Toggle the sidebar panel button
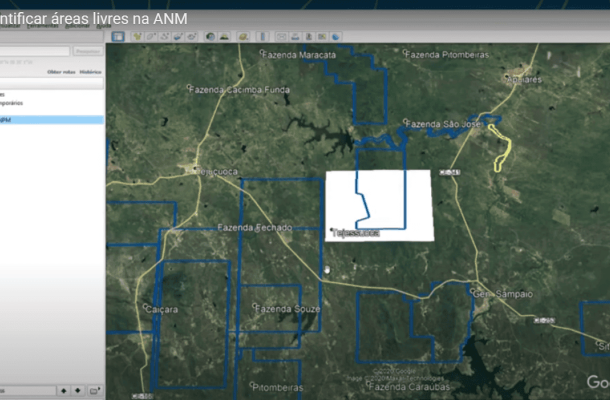 click(x=117, y=37)
